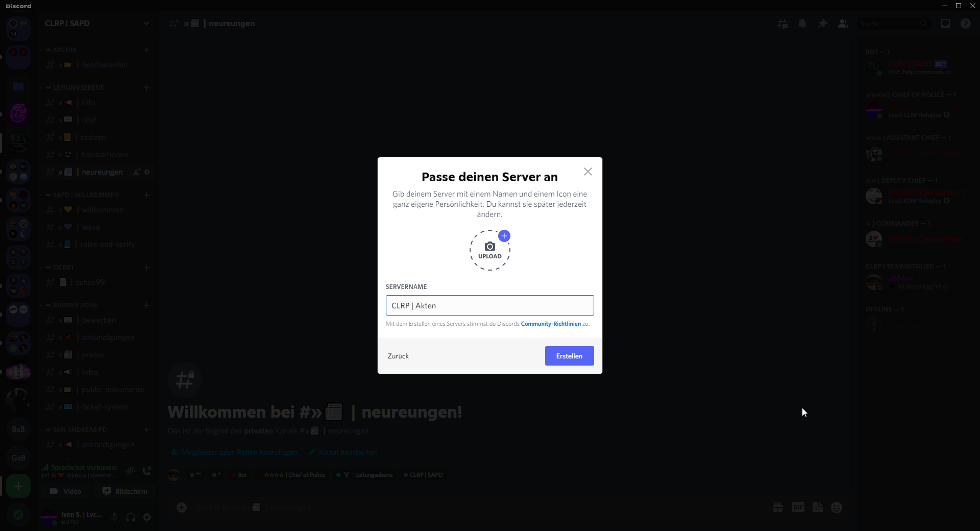Screen dimensions: 980x531
Task: Select the transaktionen channel
Action: coord(104,155)
